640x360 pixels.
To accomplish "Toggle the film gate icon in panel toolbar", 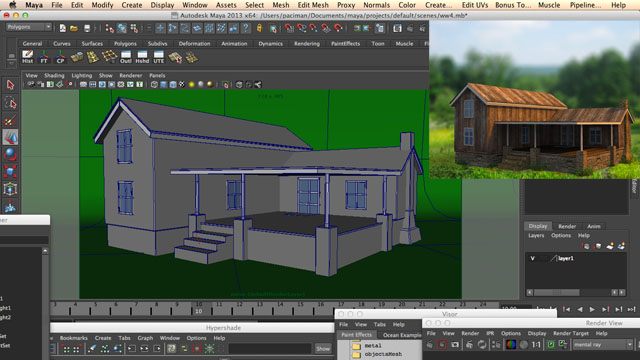I will click(93, 84).
